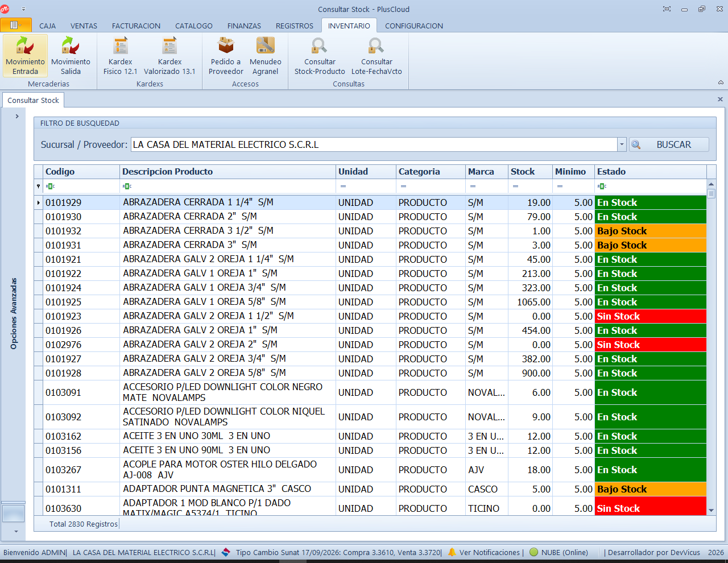728x563 pixels.
Task: Click the BUSCAR button
Action: coord(669,144)
